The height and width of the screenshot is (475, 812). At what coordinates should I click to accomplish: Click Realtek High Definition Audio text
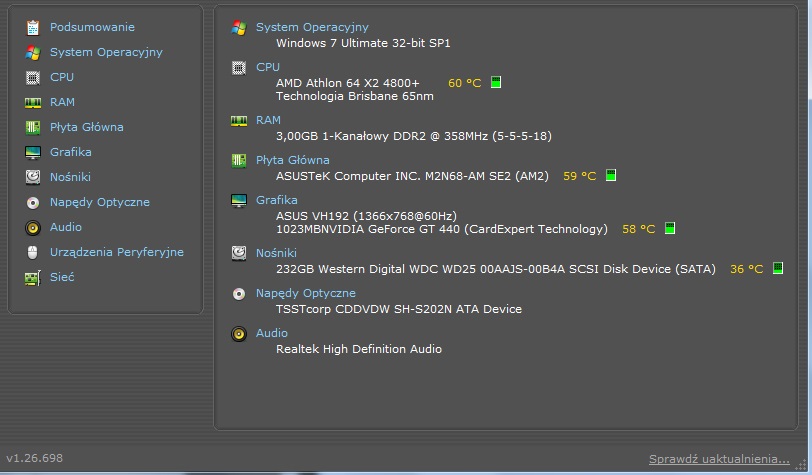click(x=359, y=349)
